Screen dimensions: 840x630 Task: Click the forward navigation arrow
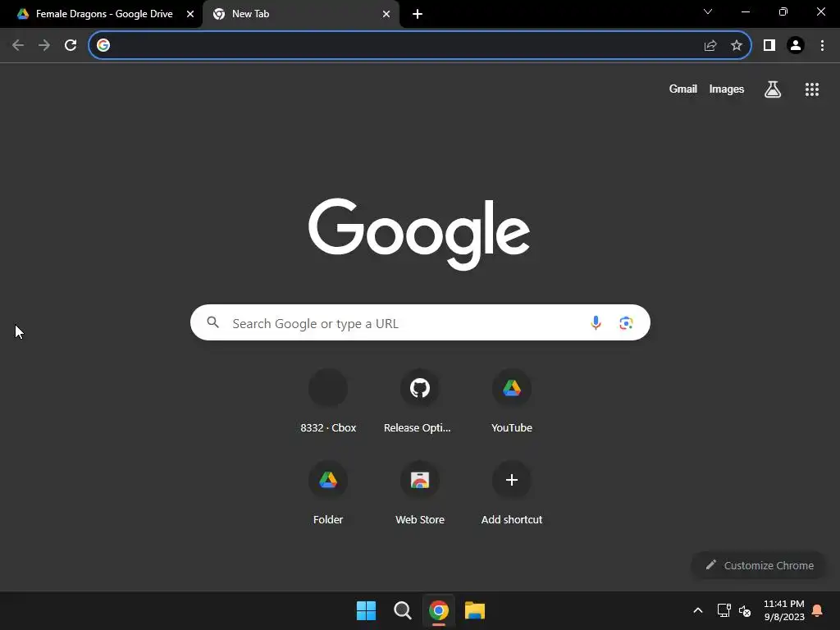pos(44,46)
